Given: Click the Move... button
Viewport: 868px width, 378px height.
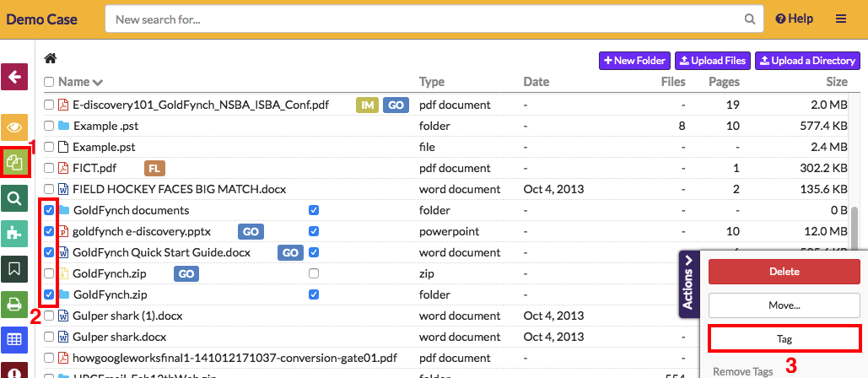Looking at the screenshot, I should (x=784, y=305).
